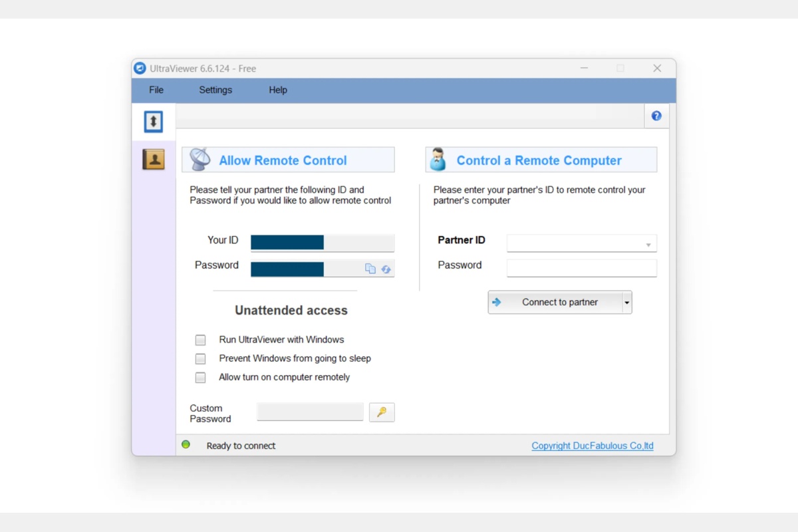Close the UltraViewer window

coord(657,68)
